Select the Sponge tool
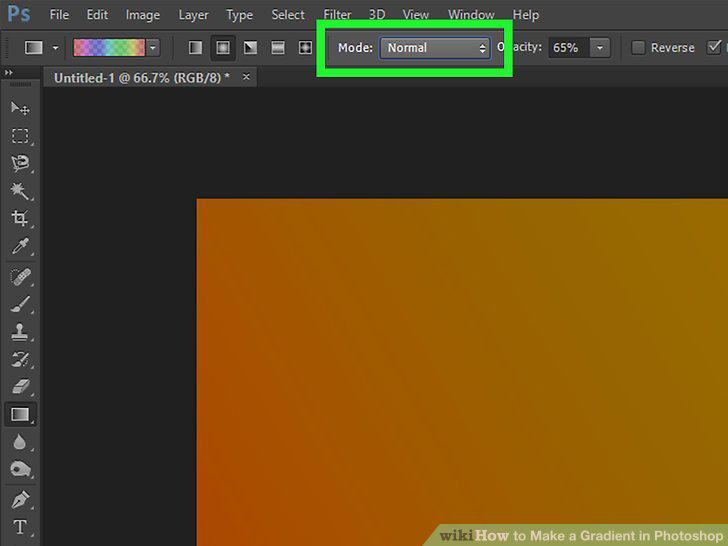Image resolution: width=728 pixels, height=546 pixels. pyautogui.click(x=20, y=469)
